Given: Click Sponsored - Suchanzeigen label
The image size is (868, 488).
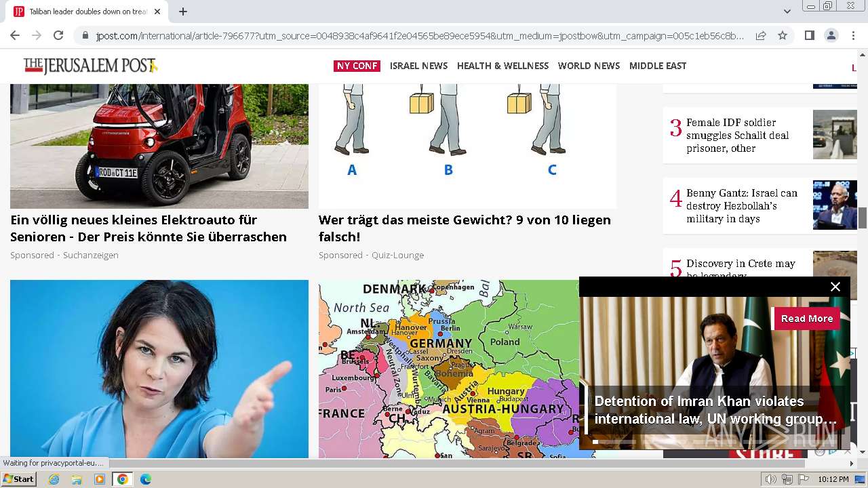Looking at the screenshot, I should [x=64, y=255].
